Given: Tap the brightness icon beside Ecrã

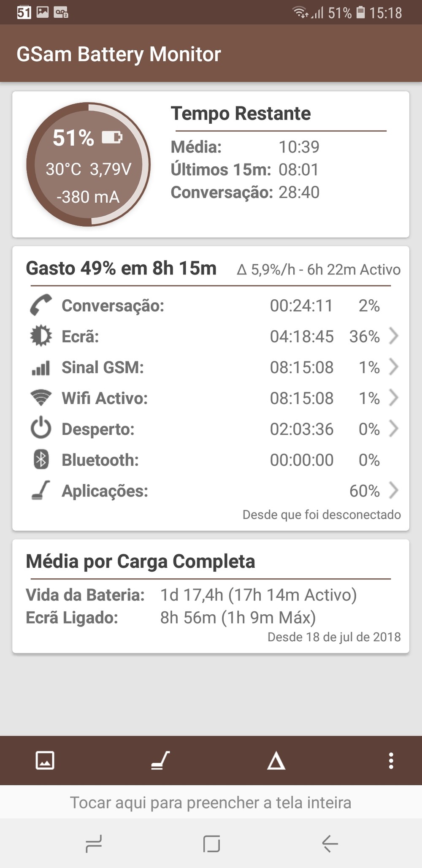Looking at the screenshot, I should 41,336.
